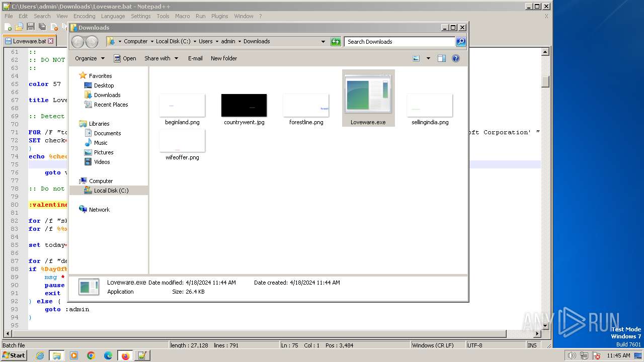Select Loveware.exe file
The image size is (644, 362).
point(368,98)
